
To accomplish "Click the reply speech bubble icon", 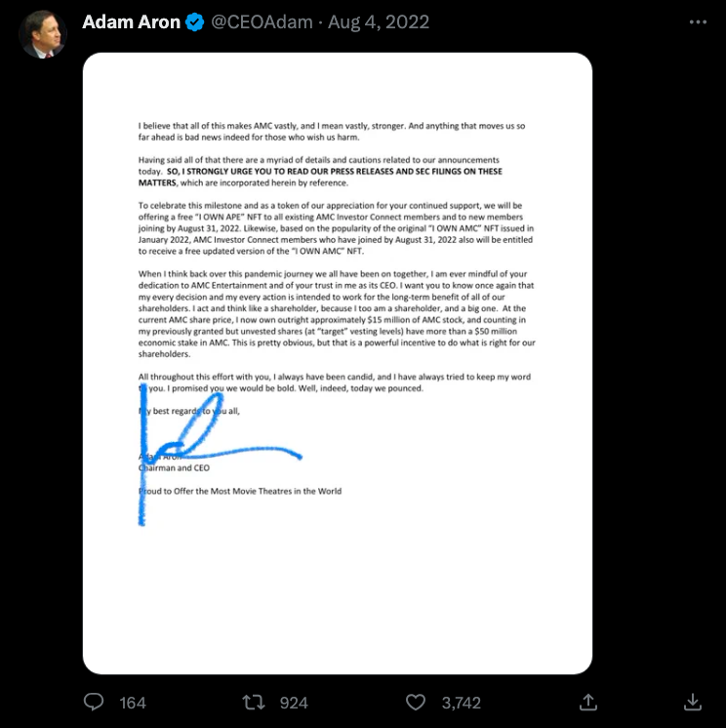I will point(94,702).
